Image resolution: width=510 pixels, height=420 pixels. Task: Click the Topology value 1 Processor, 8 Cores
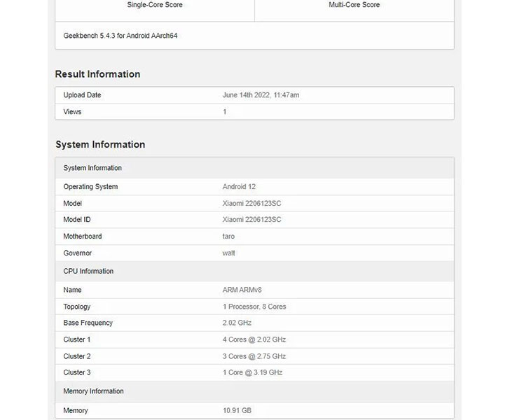click(254, 307)
